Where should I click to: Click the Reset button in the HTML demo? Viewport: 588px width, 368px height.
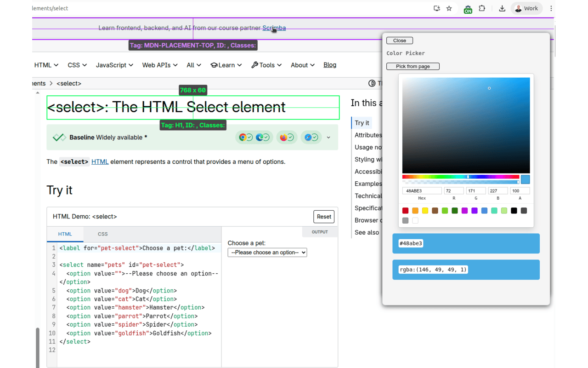pos(324,216)
